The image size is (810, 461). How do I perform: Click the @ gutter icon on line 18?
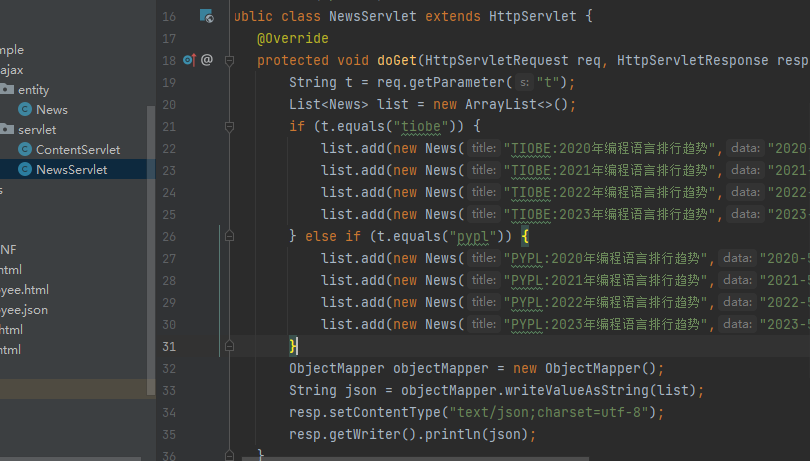tap(207, 60)
